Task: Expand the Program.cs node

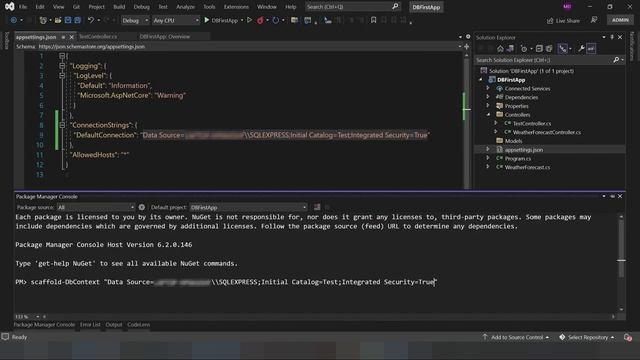Action: (488, 158)
